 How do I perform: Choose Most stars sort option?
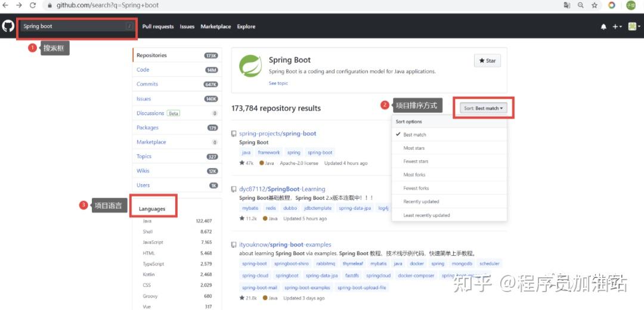450,148
